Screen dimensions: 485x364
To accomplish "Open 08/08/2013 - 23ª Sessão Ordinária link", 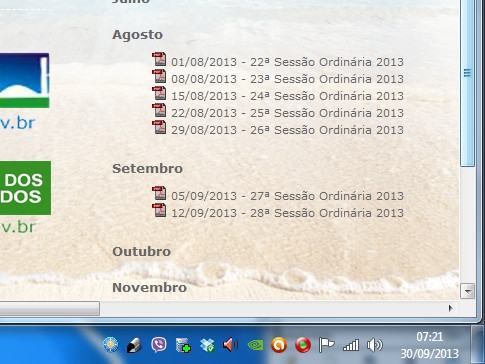I will click(x=287, y=79).
